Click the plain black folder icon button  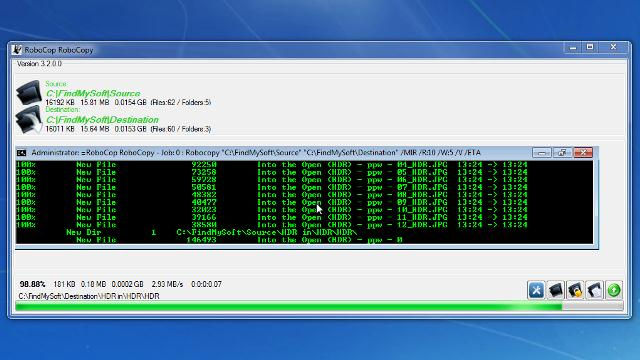tap(556, 290)
